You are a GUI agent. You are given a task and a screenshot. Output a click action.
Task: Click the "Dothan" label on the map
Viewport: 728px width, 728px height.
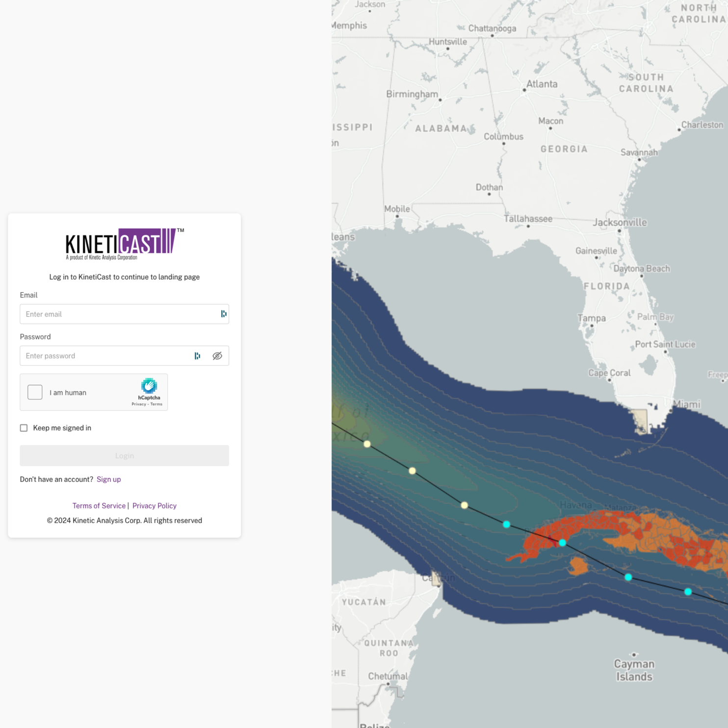tap(490, 187)
